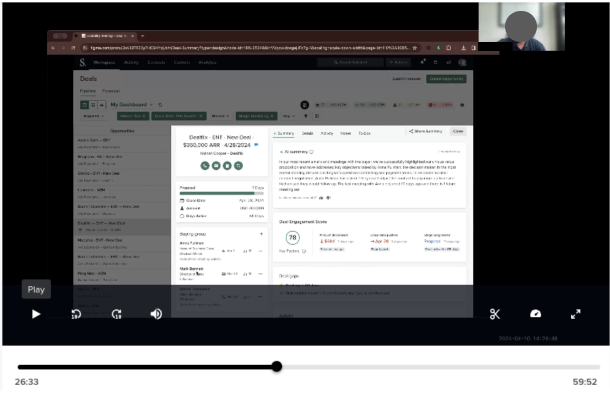The height and width of the screenshot is (396, 610).
Task: Click the progress bar scrubber handle
Action: [277, 366]
